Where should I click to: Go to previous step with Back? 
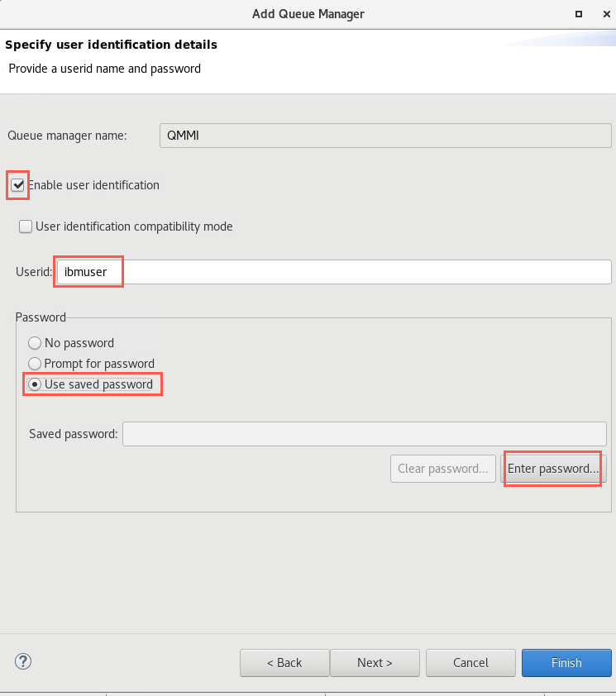point(284,663)
